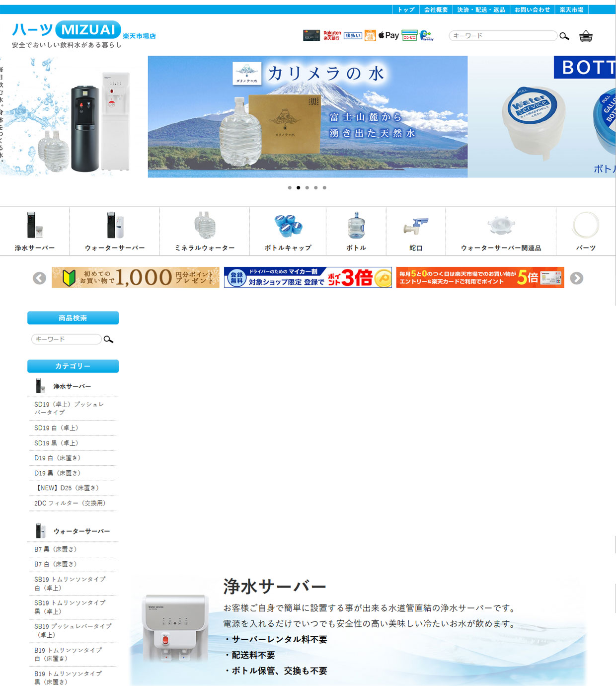Click the sidebar search magnifier icon
Screen dimensions: 616x686
tap(108, 340)
